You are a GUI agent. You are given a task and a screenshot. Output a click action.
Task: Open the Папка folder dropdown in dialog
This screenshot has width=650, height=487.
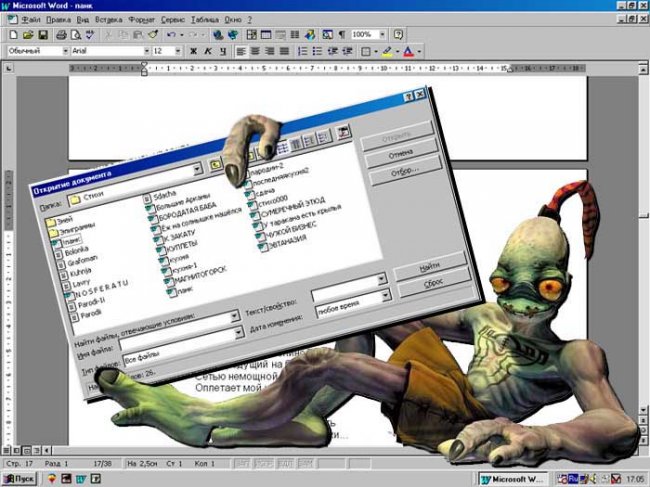click(x=197, y=168)
